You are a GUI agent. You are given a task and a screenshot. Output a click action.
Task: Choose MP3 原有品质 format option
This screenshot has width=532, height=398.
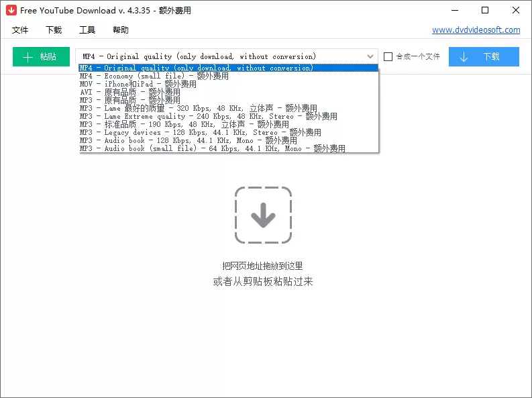(229, 100)
